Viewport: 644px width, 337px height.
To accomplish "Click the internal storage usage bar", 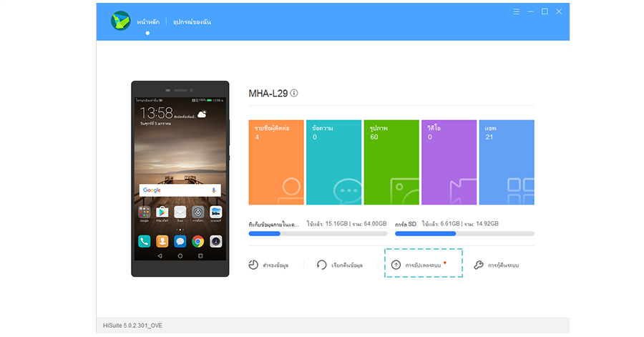I will (x=318, y=233).
